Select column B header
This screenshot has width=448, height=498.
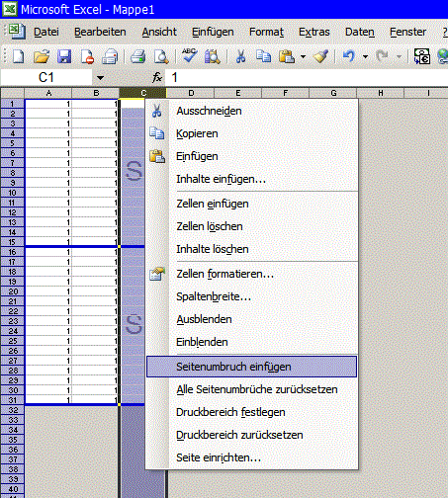pyautogui.click(x=96, y=93)
